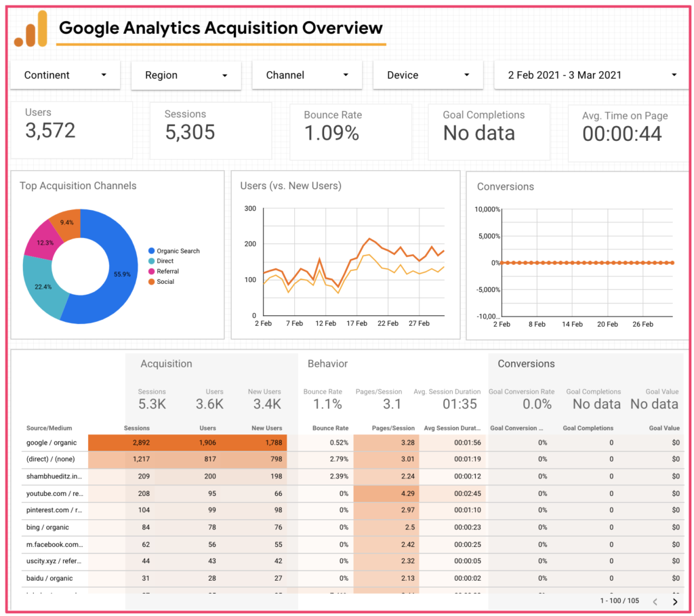Viewport: 694px width, 616px height.
Task: Select the (direct) / (none) row
Action: pos(352,459)
